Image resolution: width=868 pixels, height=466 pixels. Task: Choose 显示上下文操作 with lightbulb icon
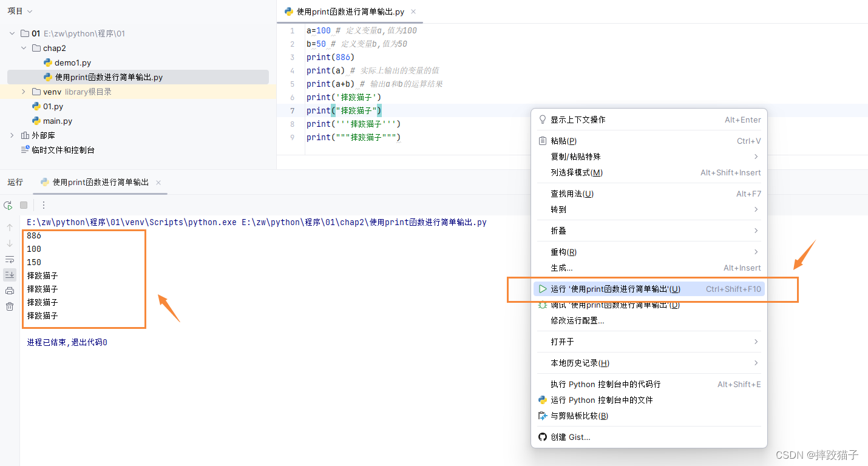tap(649, 120)
